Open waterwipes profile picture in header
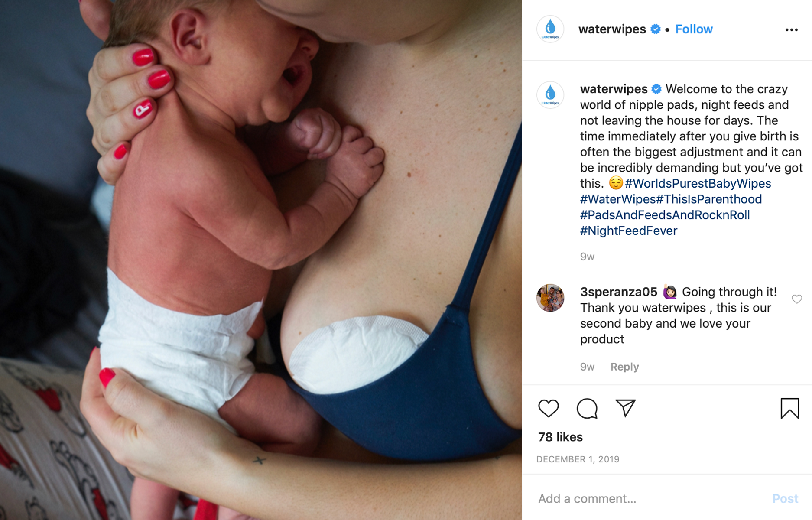 click(550, 29)
